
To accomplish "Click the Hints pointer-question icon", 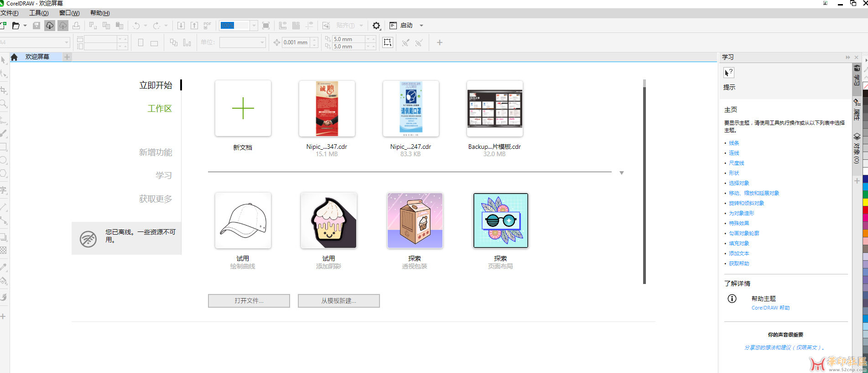I will click(x=729, y=73).
